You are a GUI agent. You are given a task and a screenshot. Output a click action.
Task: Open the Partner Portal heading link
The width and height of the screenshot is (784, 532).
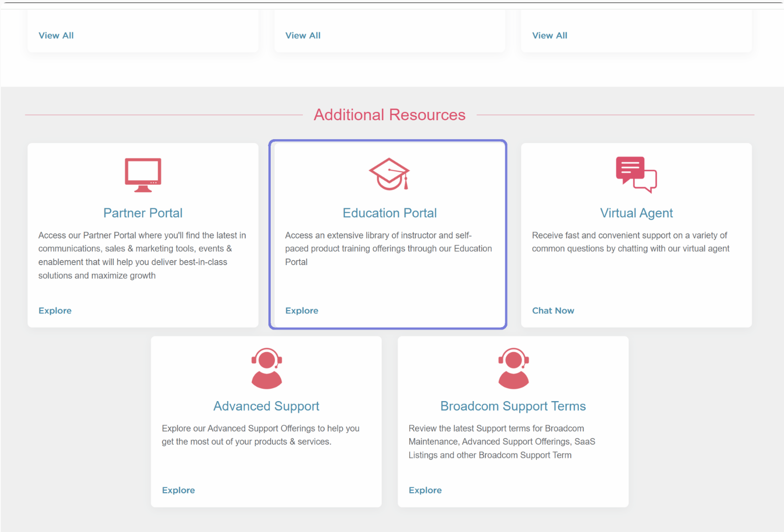tap(143, 213)
